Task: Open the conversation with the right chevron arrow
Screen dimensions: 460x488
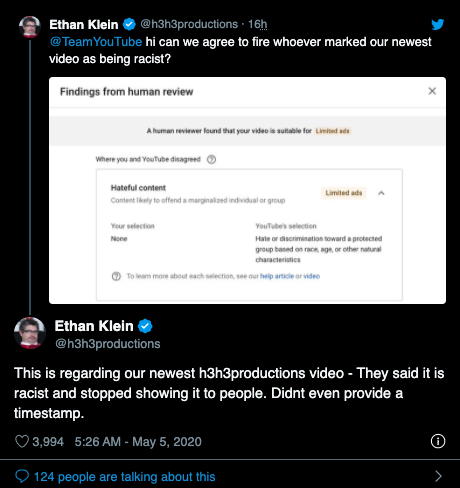Action: pyautogui.click(x=438, y=476)
